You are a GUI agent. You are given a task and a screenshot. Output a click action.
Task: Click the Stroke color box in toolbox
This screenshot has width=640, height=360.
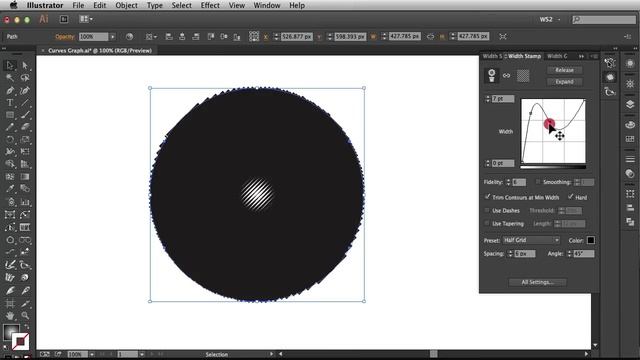click(x=20, y=342)
